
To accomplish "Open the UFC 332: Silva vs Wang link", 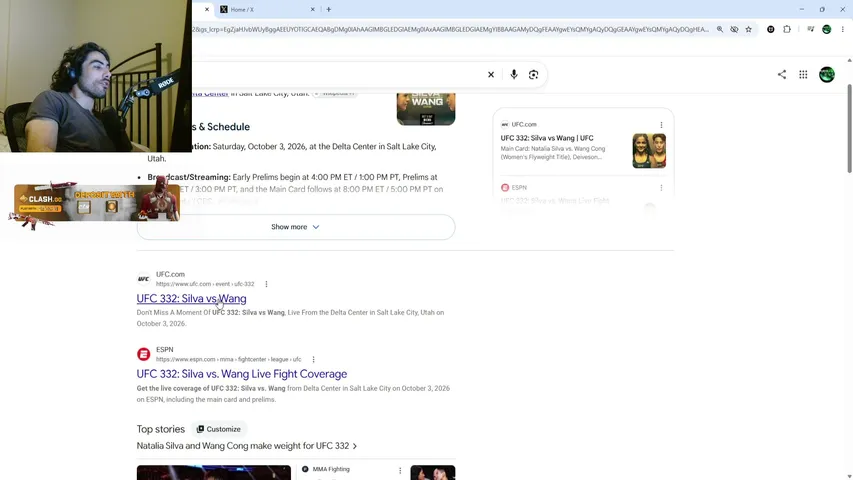I will (191, 298).
